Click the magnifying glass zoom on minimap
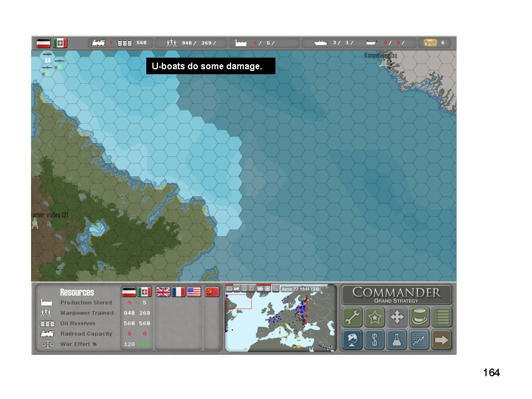The height and width of the screenshot is (399, 532). pyautogui.click(x=275, y=288)
